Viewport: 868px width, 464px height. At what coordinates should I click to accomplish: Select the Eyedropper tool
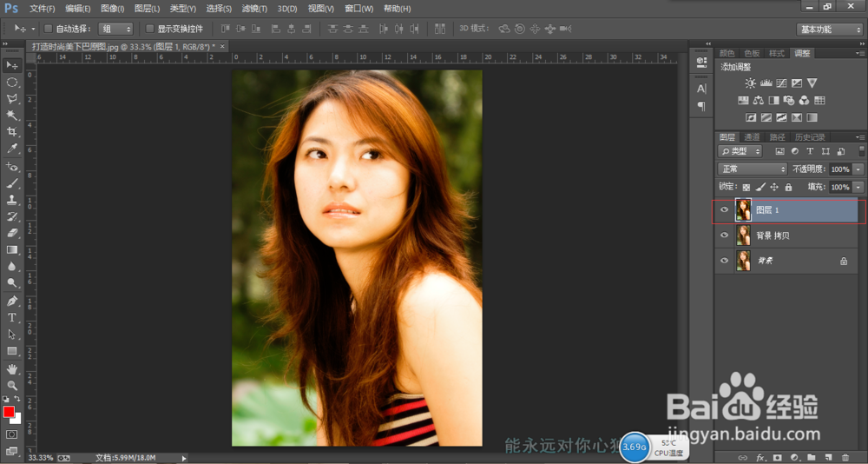pyautogui.click(x=11, y=148)
